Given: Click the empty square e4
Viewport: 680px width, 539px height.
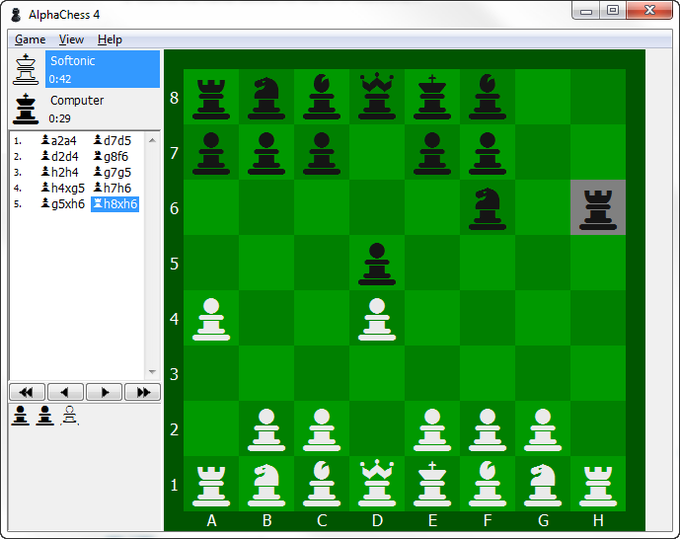Looking at the screenshot, I should [x=432, y=318].
